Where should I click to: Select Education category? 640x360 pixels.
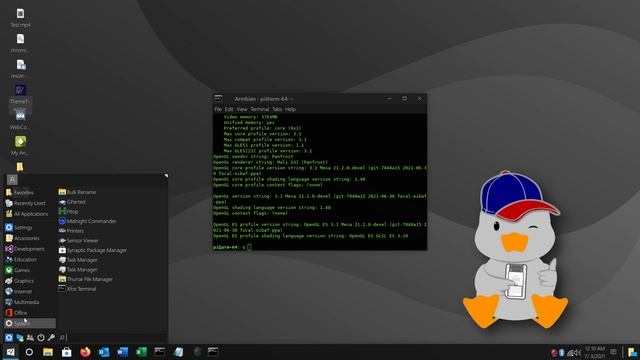coord(21,259)
